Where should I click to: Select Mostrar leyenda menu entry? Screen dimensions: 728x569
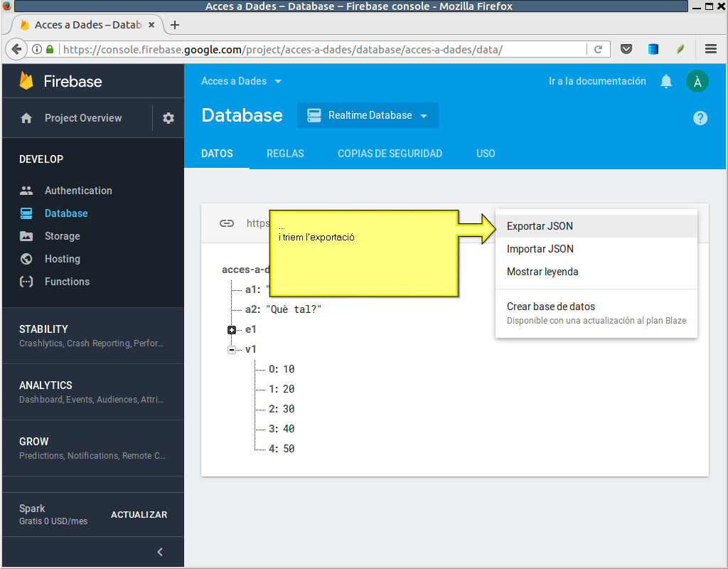[x=596, y=272]
